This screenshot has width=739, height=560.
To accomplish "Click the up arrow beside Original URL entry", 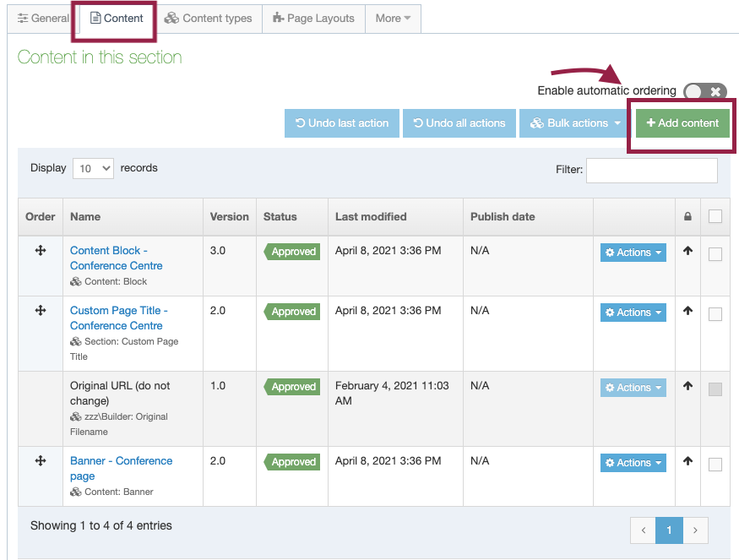I will [x=688, y=386].
